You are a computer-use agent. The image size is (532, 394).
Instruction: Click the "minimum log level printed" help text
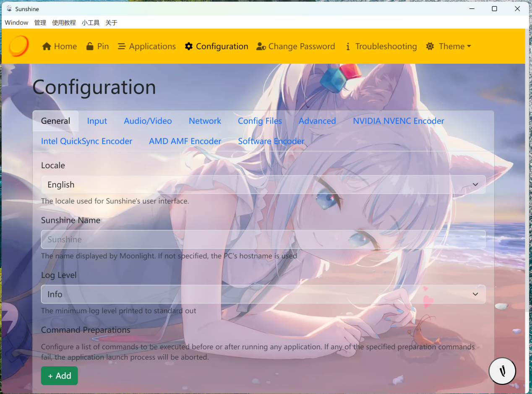point(119,311)
